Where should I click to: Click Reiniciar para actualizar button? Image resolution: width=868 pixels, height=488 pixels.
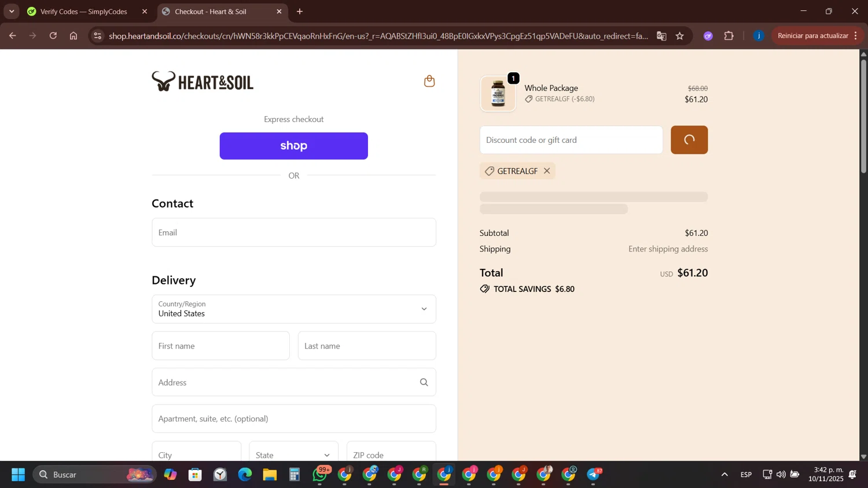click(x=818, y=36)
